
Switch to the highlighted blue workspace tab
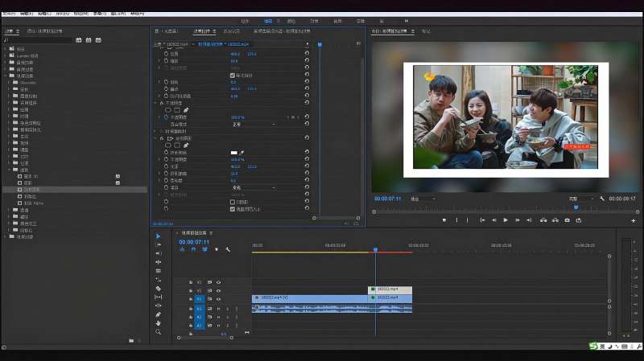268,21
